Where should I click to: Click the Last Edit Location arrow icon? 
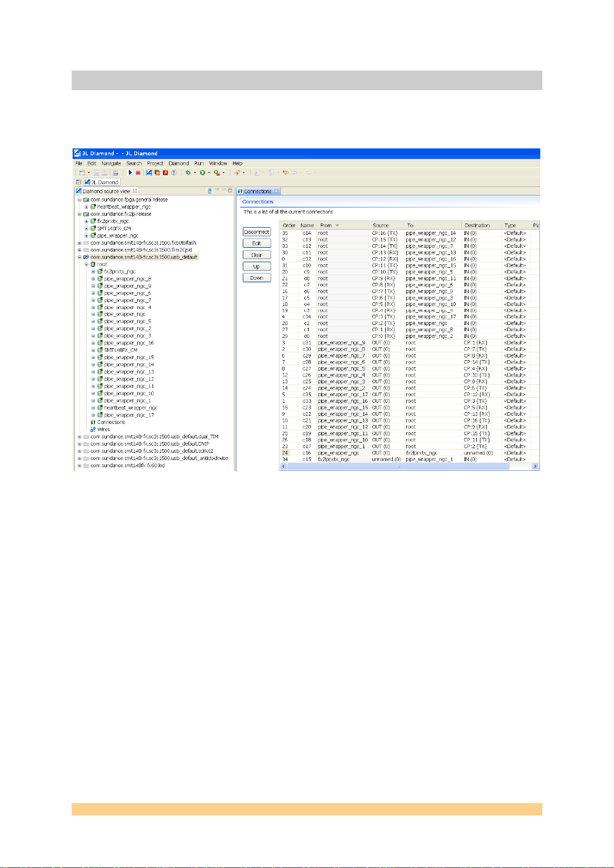[285, 173]
